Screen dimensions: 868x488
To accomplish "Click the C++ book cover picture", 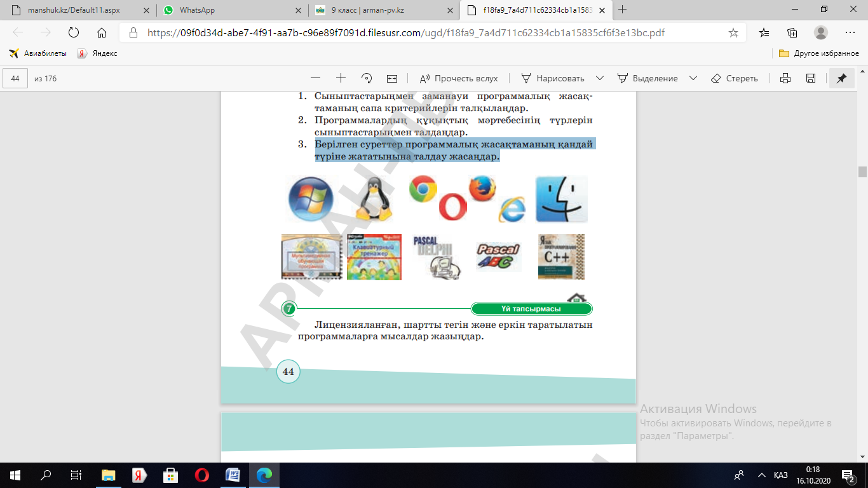I will (561, 257).
